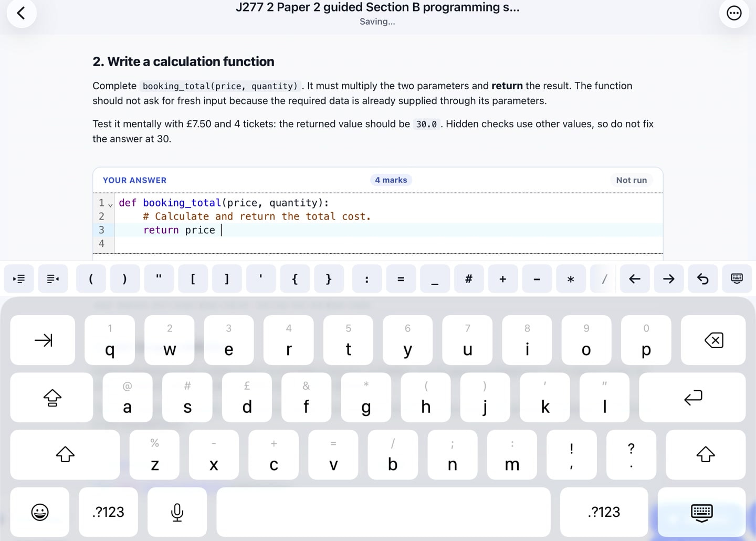Start dictation with the microphone key
Viewport: 756px width, 541px height.
177,512
